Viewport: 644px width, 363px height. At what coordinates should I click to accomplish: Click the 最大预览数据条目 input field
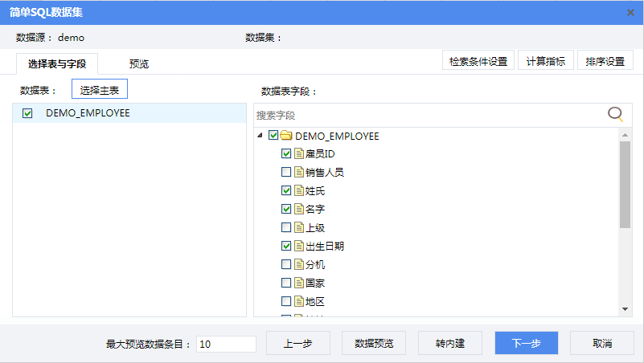click(226, 344)
